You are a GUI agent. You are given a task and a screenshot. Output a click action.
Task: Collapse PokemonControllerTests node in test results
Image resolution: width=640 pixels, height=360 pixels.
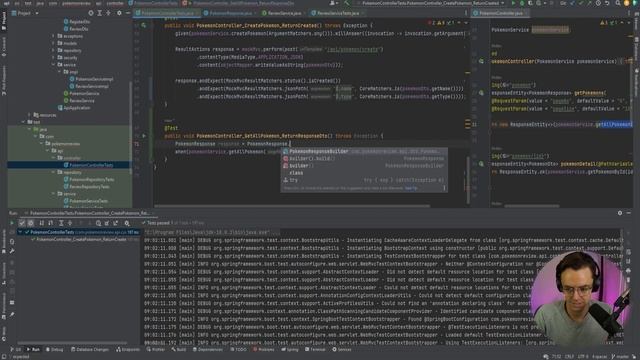(x=20, y=232)
